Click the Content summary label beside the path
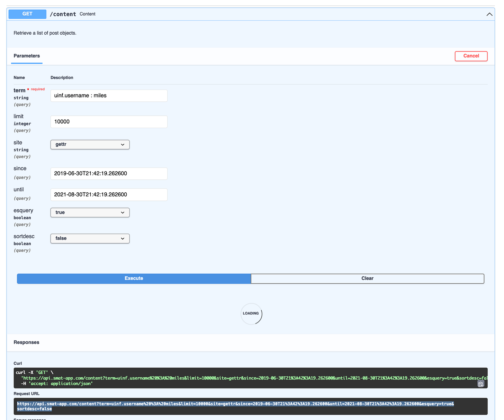Image resolution: width=504 pixels, height=420 pixels. pos(87,14)
